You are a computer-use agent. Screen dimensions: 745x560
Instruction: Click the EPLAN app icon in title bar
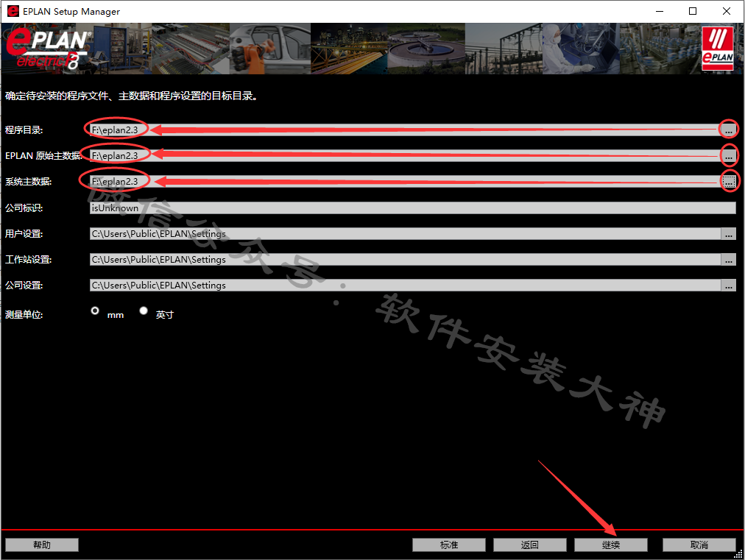[13, 11]
